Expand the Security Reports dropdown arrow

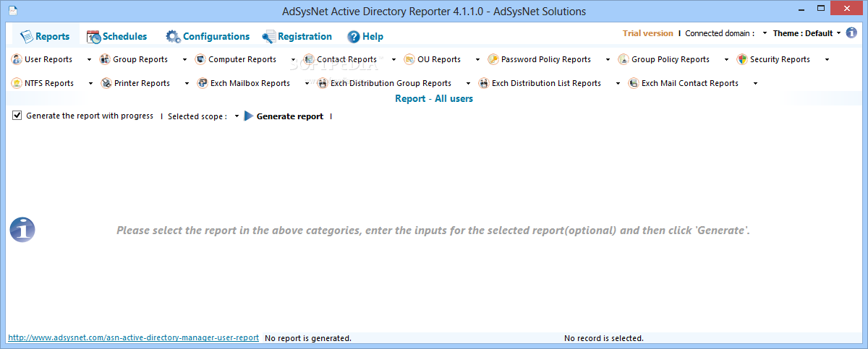[x=827, y=59]
